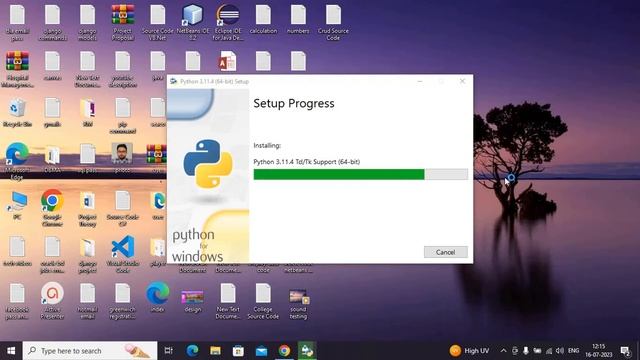Select the design image thumbnail

coord(193,300)
